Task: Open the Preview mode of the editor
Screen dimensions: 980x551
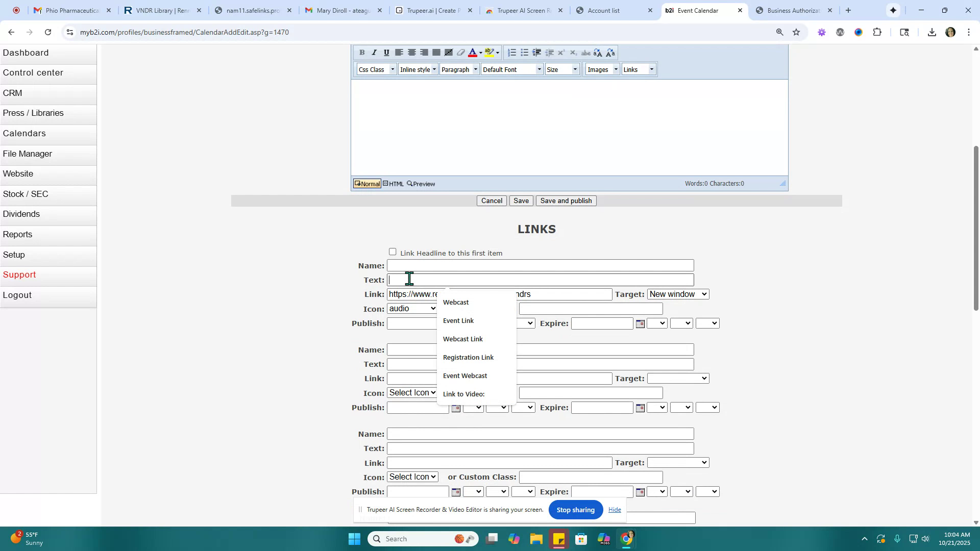Action: click(x=421, y=184)
